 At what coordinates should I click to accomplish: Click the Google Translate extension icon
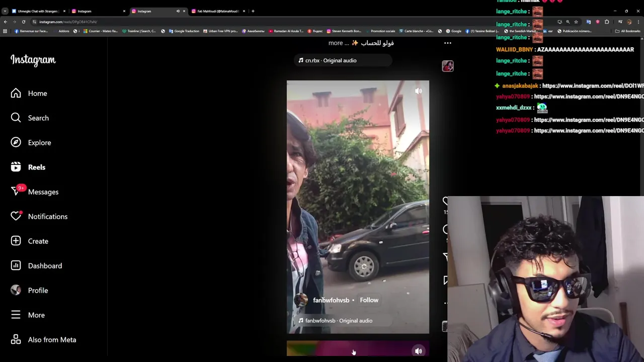588,22
